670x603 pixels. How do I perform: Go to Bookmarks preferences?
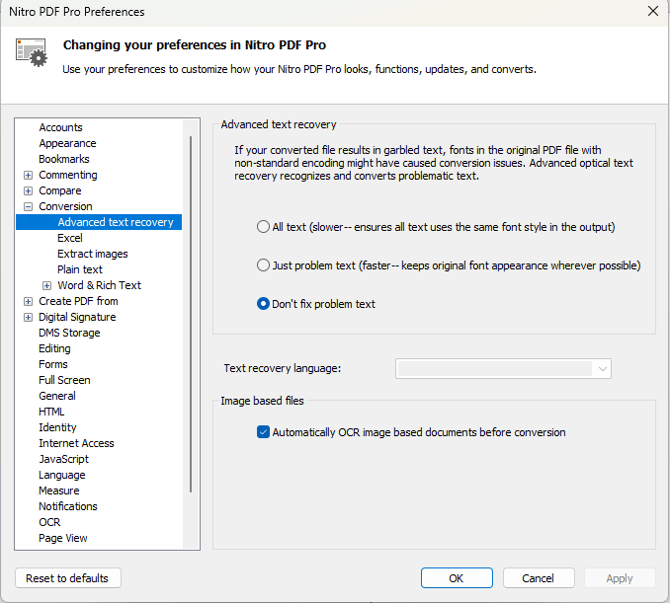pos(64,159)
